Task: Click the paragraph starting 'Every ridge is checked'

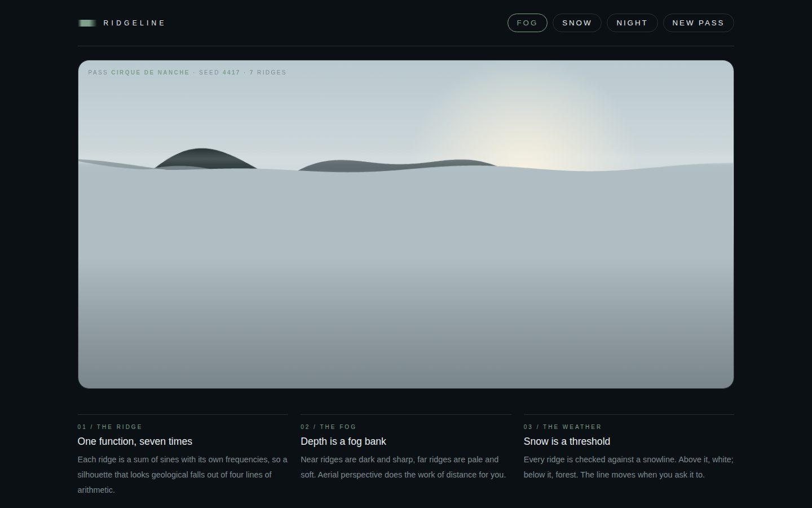Action: pos(629,467)
